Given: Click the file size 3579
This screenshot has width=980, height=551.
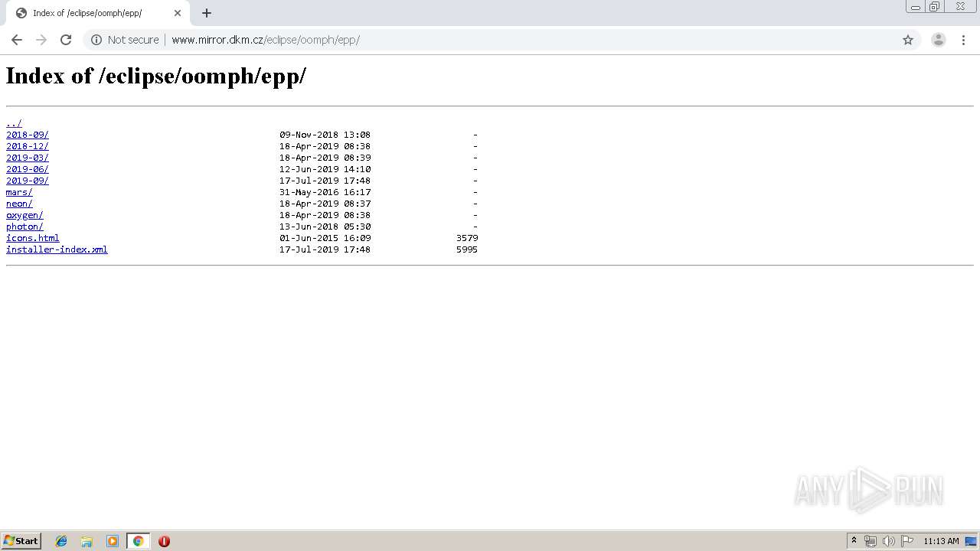Looking at the screenshot, I should click(x=467, y=238).
